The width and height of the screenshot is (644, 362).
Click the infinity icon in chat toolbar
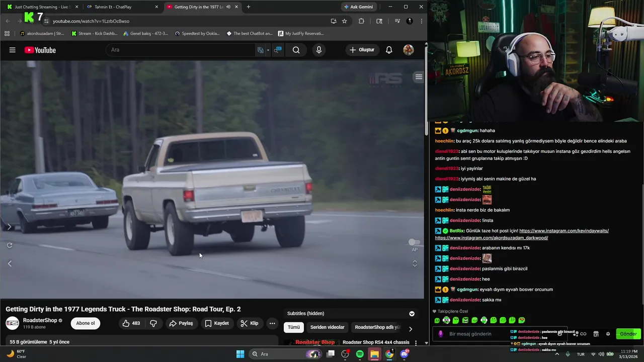click(584, 334)
